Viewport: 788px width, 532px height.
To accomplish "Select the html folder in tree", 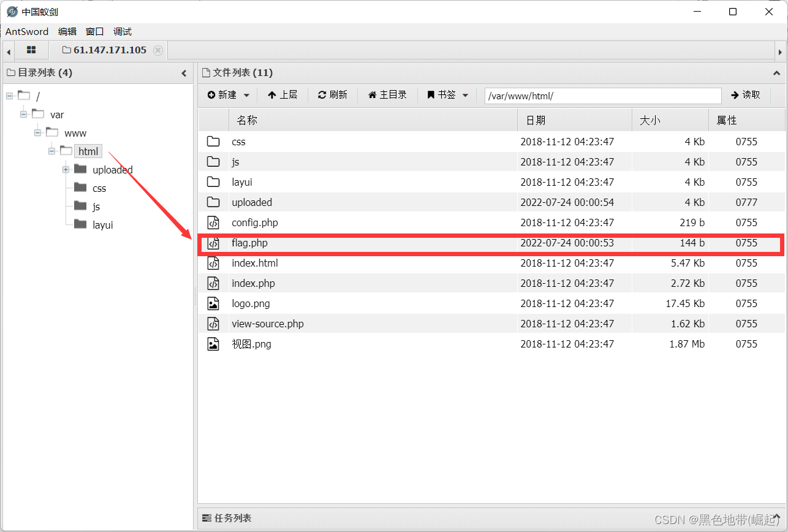I will pos(88,151).
